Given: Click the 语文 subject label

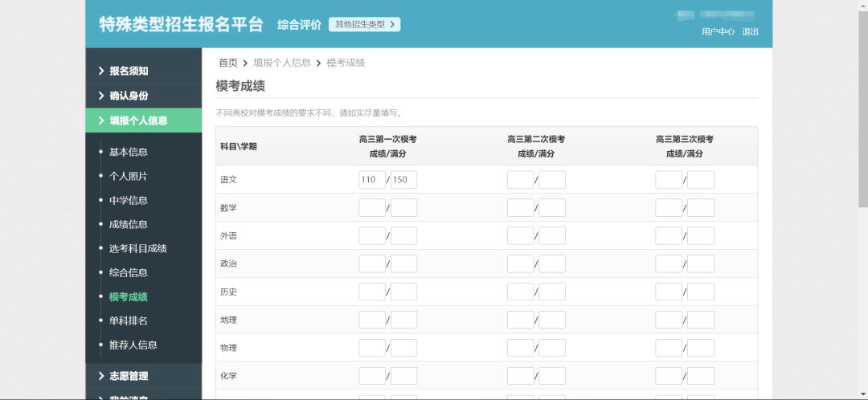Looking at the screenshot, I should coord(228,180).
